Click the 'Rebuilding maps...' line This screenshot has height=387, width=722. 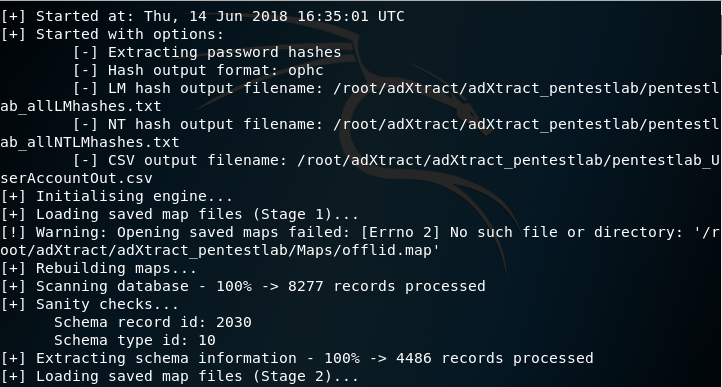coord(99,268)
